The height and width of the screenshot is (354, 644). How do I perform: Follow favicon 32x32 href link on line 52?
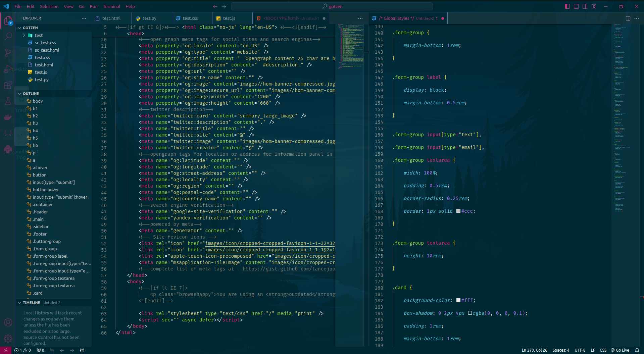pos(270,244)
